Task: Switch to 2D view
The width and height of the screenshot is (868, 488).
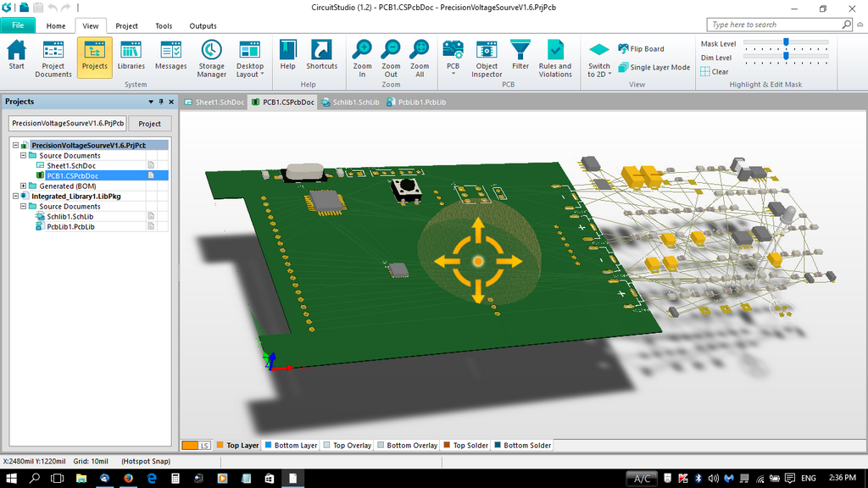Action: tap(599, 60)
